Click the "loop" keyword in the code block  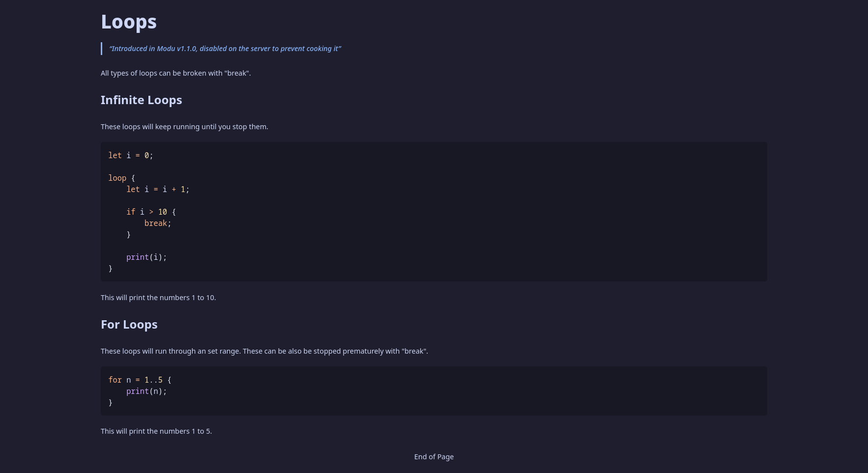point(117,178)
